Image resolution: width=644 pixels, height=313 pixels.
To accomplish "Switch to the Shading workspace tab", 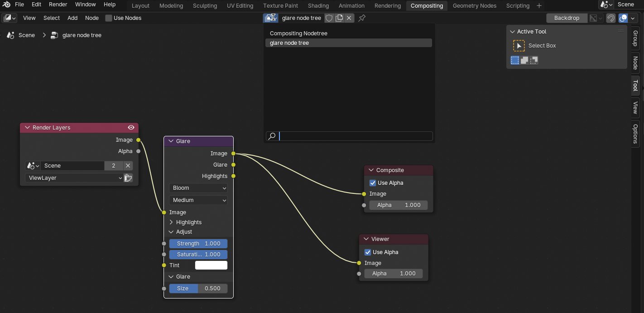I will click(318, 5).
